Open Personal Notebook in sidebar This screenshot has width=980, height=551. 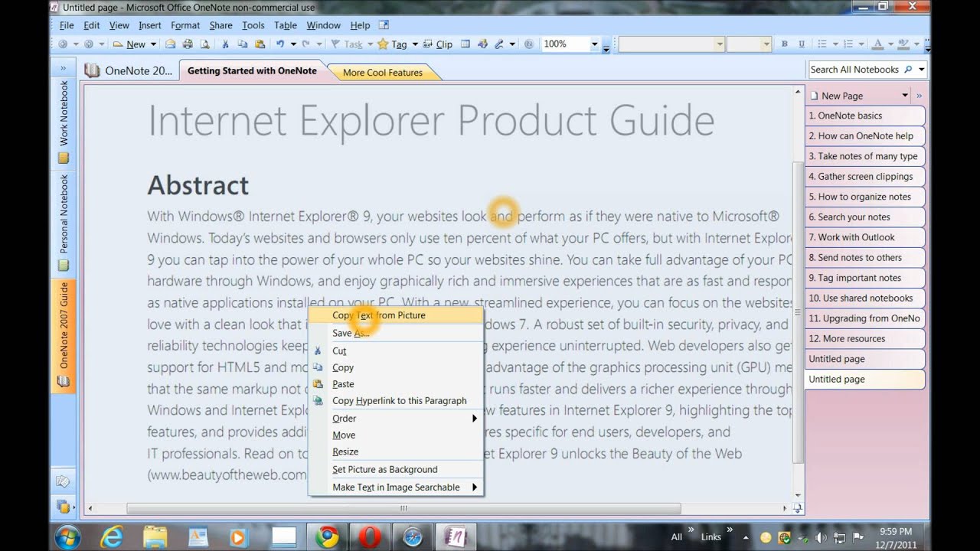pos(64,222)
